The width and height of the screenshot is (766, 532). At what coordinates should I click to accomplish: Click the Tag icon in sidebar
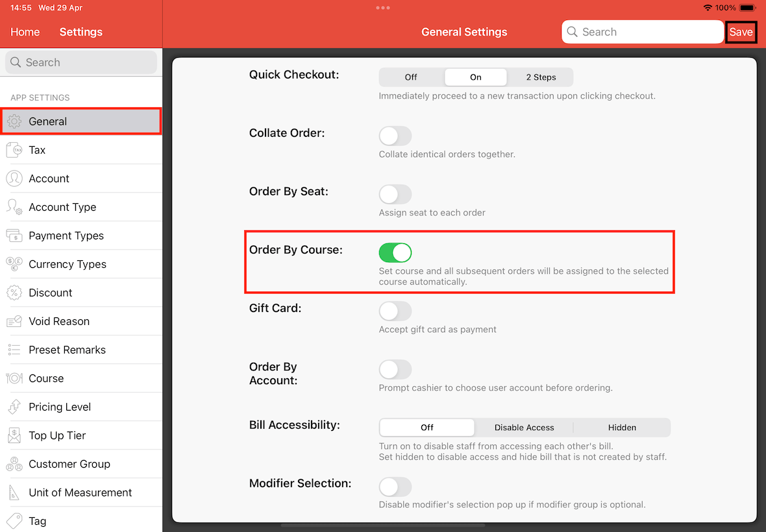coord(14,521)
